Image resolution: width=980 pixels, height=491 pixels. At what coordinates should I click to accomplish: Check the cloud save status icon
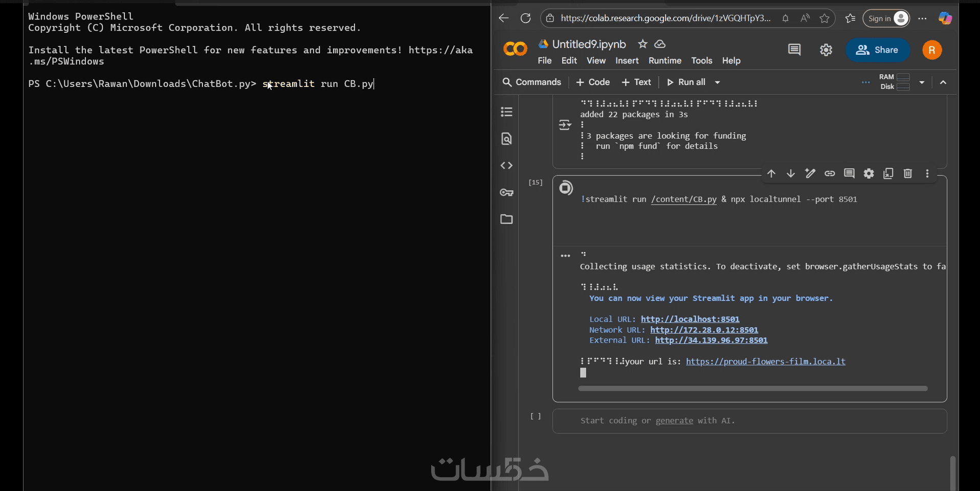[x=660, y=44]
